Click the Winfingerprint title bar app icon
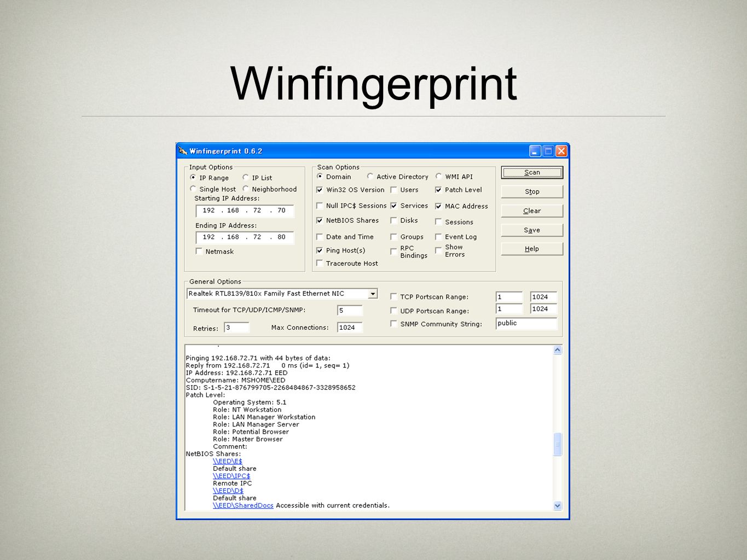 click(x=183, y=151)
